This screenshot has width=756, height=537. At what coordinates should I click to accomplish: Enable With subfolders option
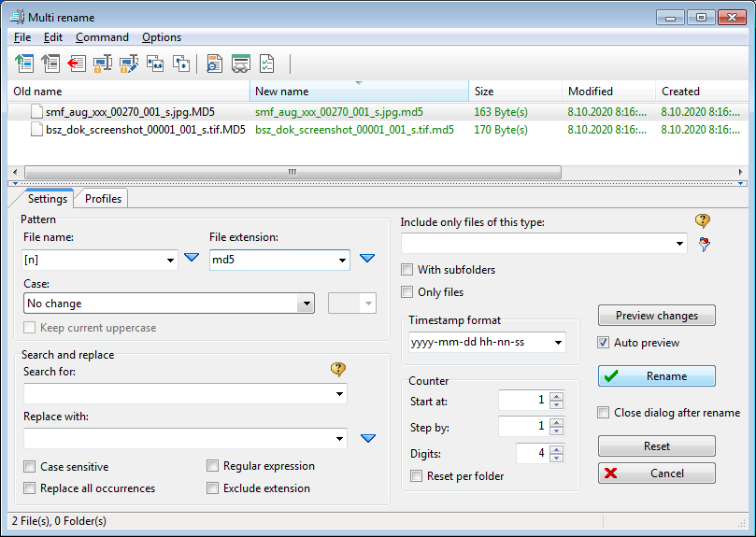(x=407, y=270)
